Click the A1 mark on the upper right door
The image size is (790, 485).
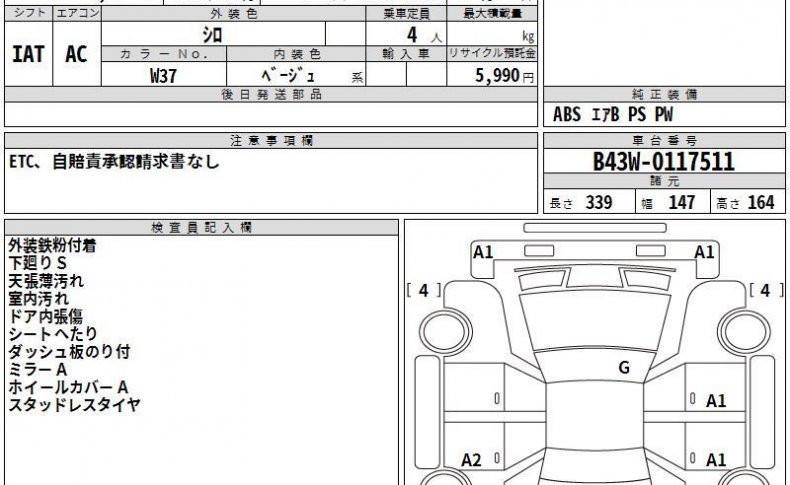point(716,401)
